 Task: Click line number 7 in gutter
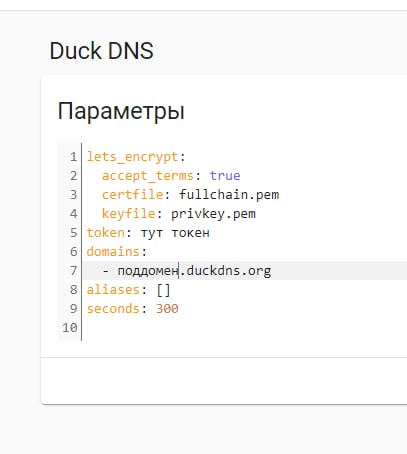tap(73, 271)
